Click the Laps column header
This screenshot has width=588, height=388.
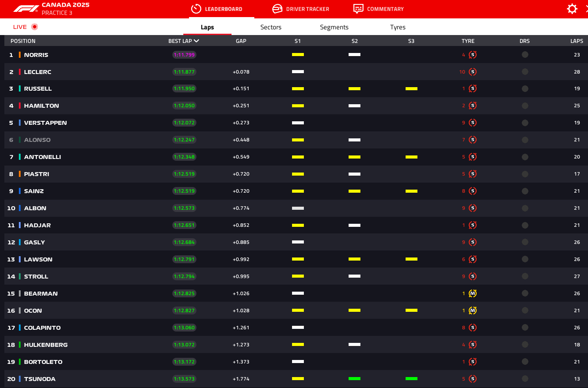coord(577,41)
